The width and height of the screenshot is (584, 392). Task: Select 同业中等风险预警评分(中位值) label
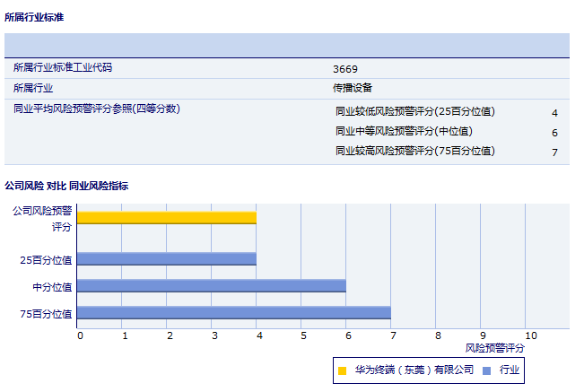coord(403,132)
